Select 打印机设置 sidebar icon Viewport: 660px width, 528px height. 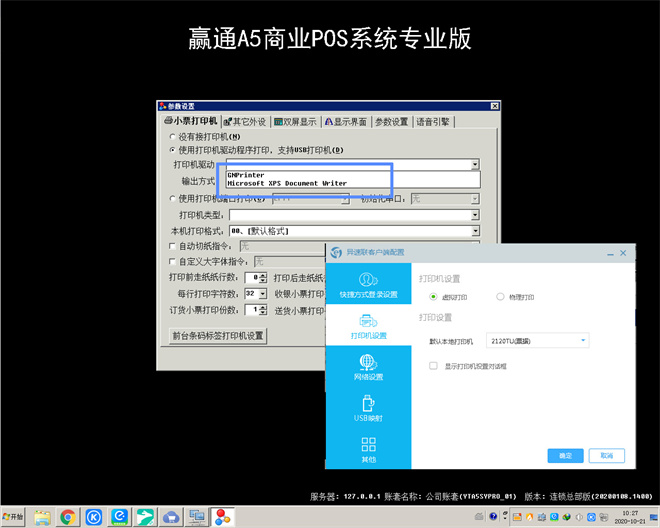pos(367,327)
